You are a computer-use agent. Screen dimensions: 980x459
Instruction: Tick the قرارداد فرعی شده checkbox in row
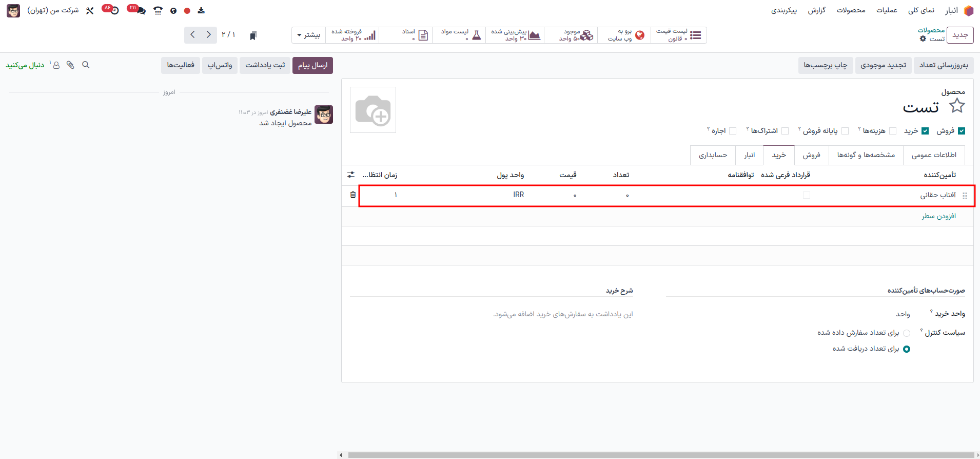click(807, 195)
